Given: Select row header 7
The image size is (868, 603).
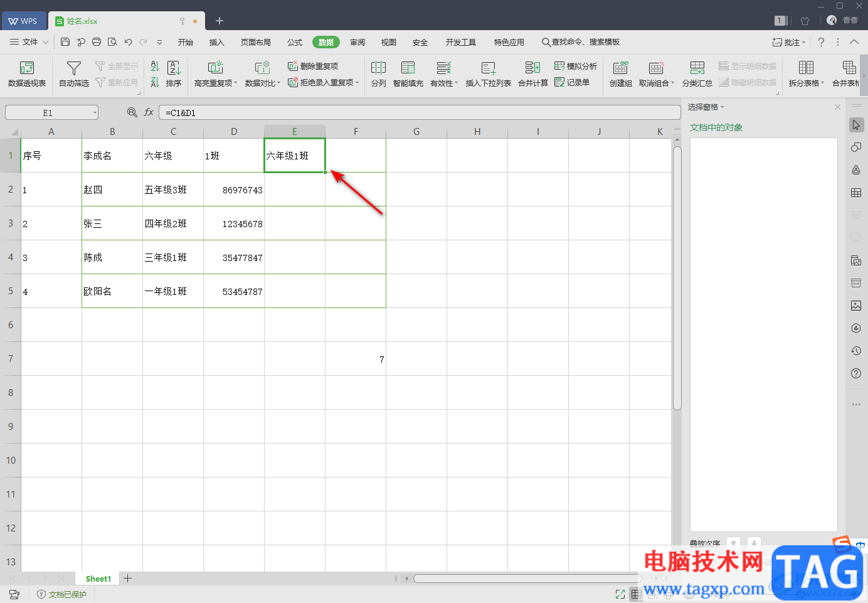Looking at the screenshot, I should click(x=11, y=359).
